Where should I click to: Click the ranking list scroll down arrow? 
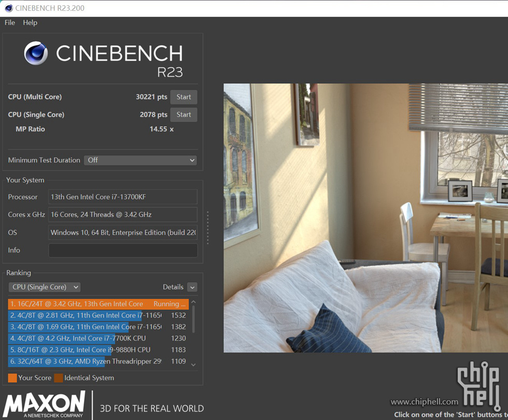[x=193, y=365]
